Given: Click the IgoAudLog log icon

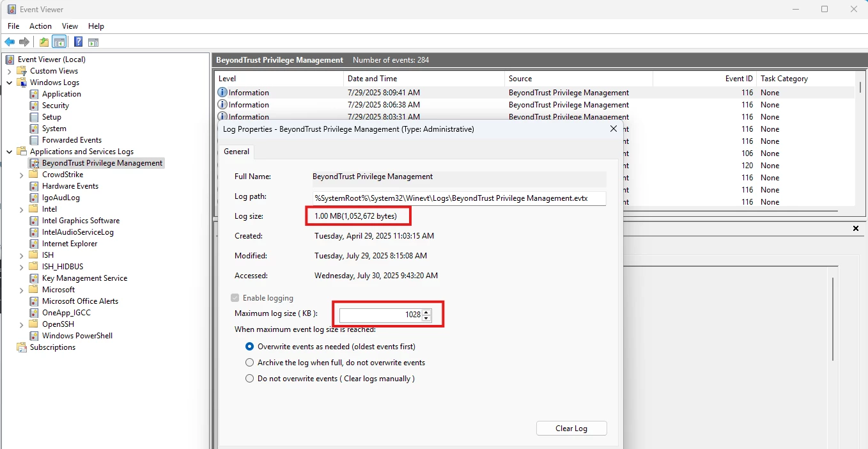Looking at the screenshot, I should pos(35,198).
